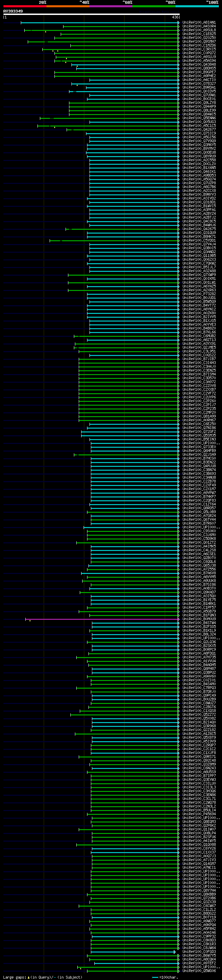The image size is (222, 980).
Task: Select the UniRef100_B1FQN3 label
Action: point(199,615)
